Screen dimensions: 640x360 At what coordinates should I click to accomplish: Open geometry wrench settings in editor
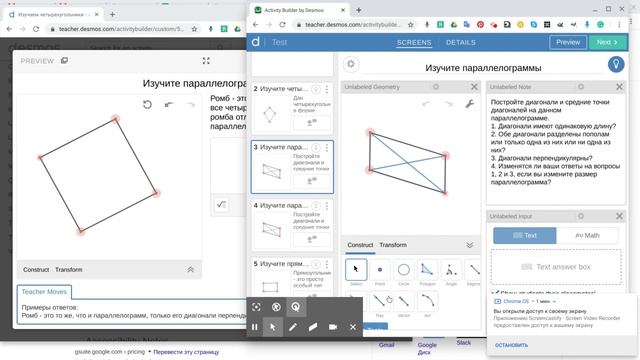(470, 104)
